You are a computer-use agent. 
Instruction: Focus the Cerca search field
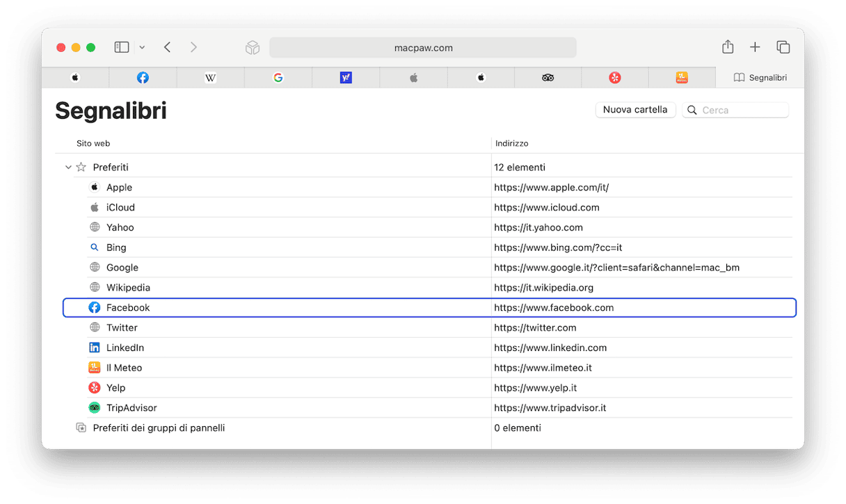[735, 110]
